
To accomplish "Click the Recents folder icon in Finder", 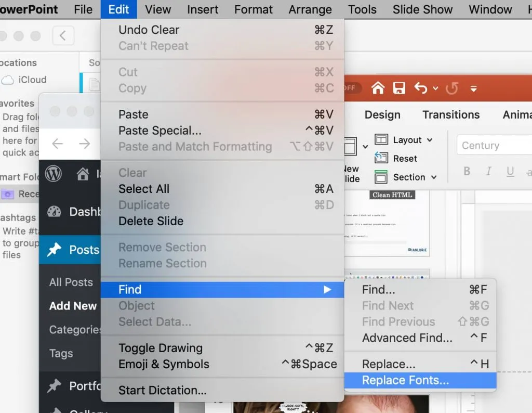I will [7, 194].
